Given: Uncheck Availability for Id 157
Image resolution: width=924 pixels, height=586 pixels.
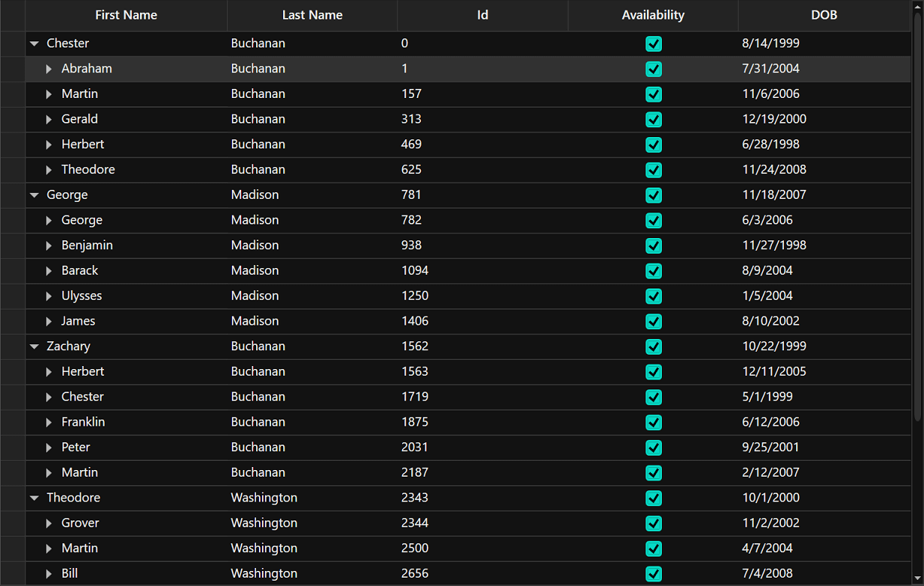Looking at the screenshot, I should coord(654,94).
